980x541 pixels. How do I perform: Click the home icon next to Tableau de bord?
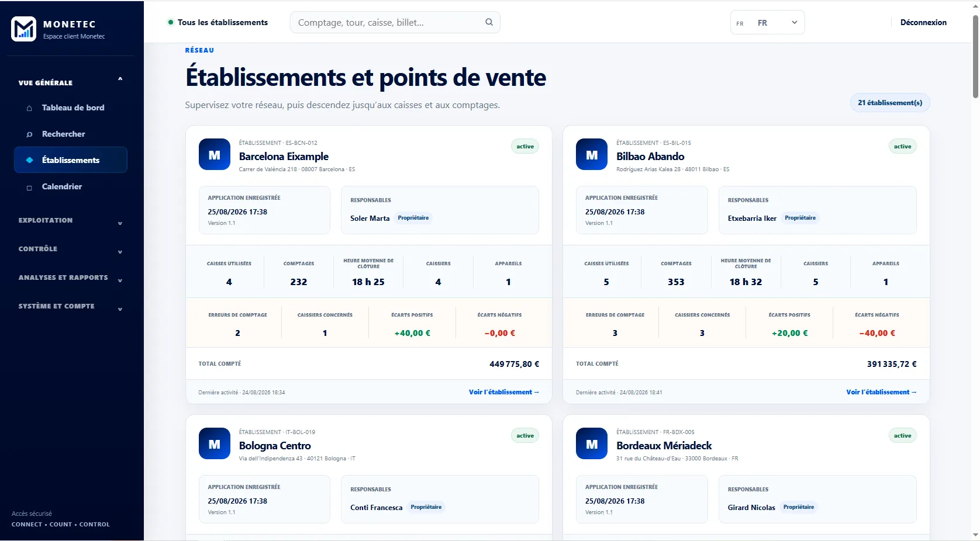29,108
